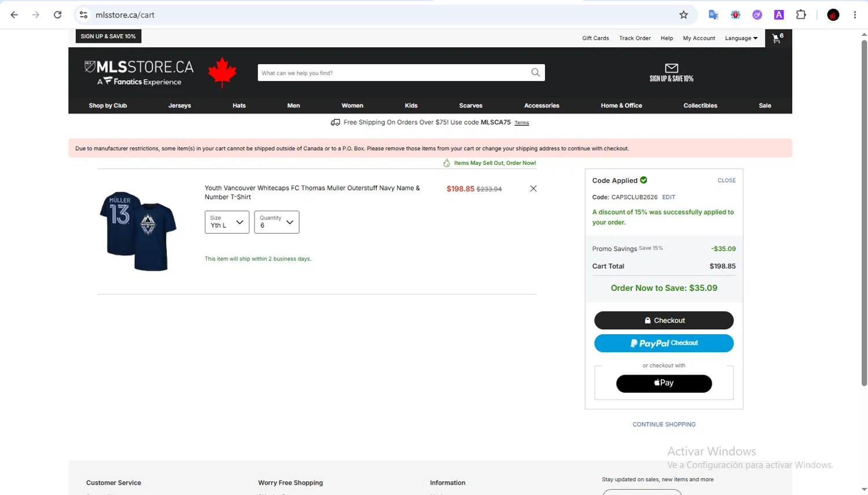Open the Google Translate extension
The width and height of the screenshot is (868, 495).
click(x=713, y=15)
